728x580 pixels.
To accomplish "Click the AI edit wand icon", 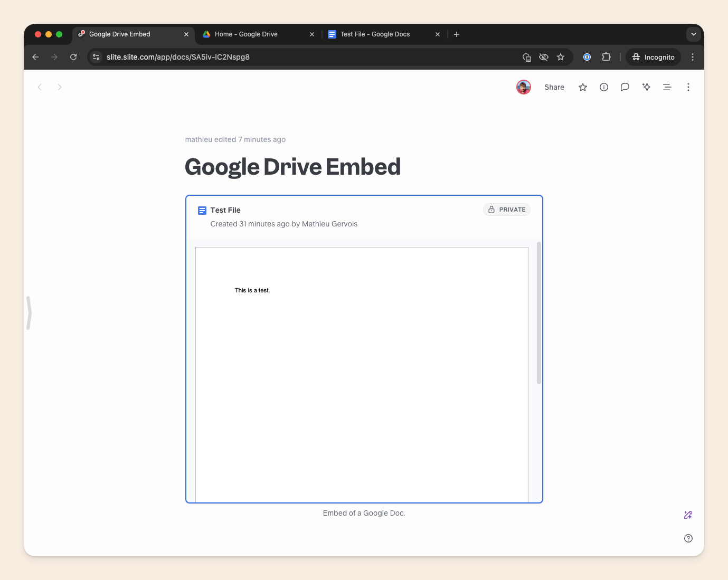I will (688, 515).
